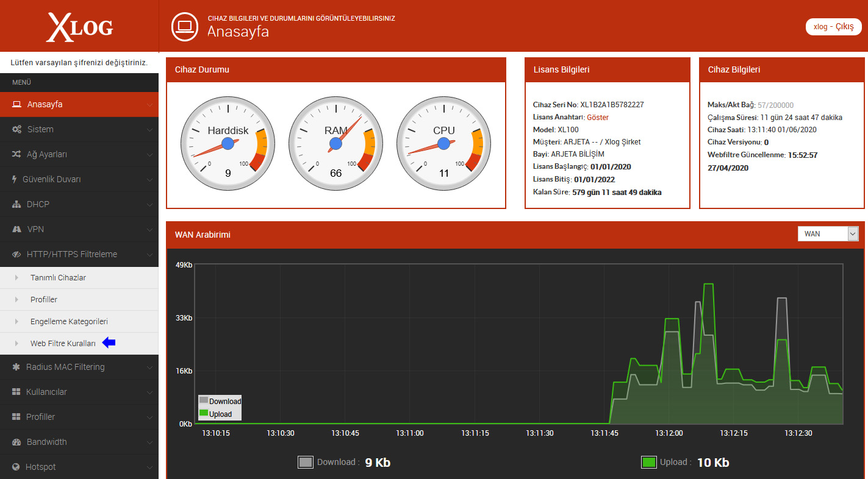Click the Harddisk gauge
Image resolution: width=868 pixels, height=479 pixels.
228,144
